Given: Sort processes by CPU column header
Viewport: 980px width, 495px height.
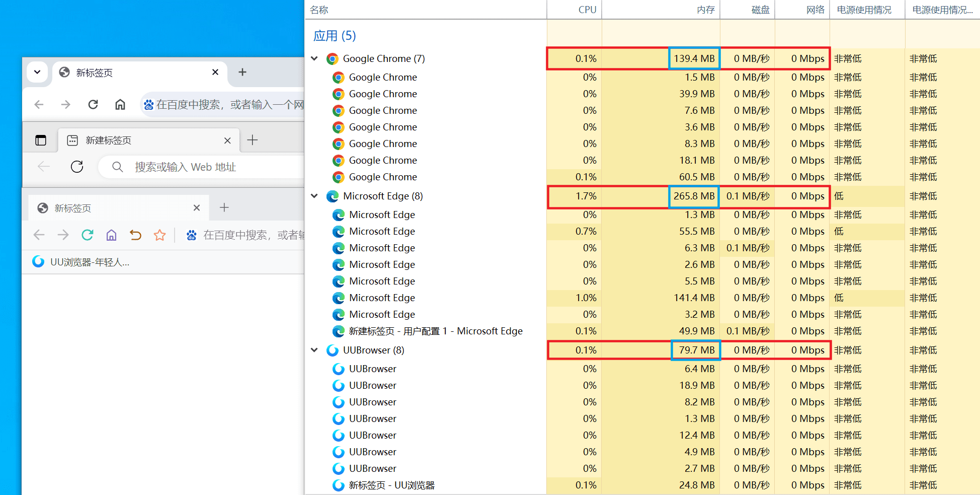Looking at the screenshot, I should point(574,10).
